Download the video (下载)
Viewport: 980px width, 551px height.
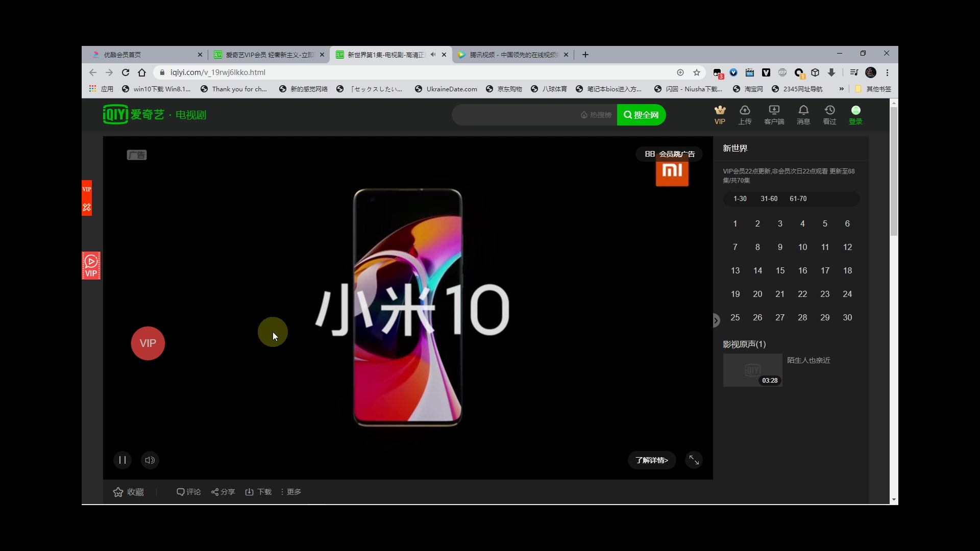point(258,492)
